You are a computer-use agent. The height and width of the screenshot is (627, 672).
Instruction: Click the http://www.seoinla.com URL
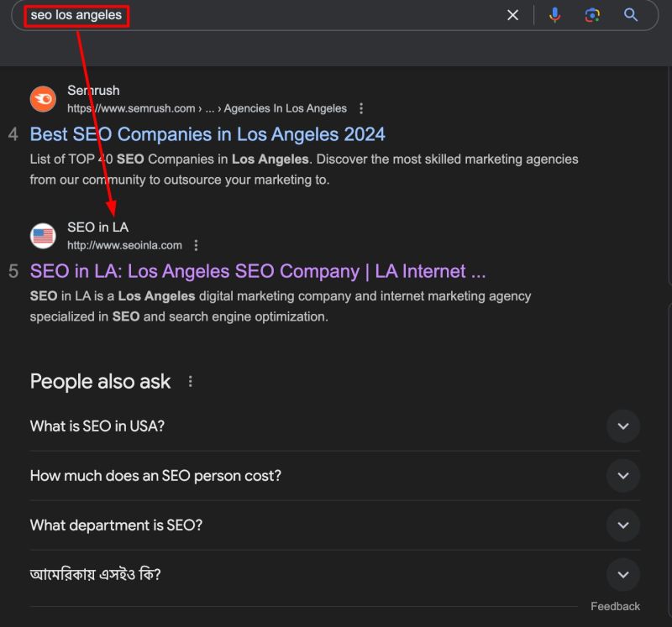pos(124,245)
